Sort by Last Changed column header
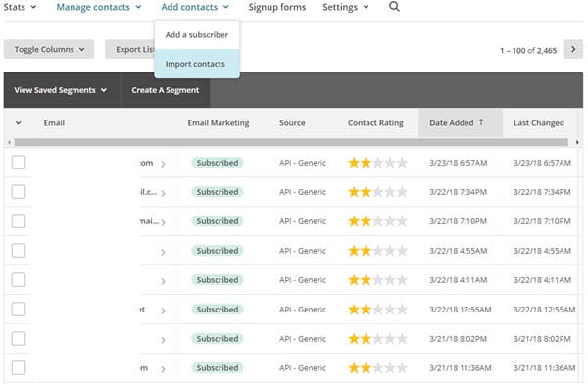 coord(538,123)
